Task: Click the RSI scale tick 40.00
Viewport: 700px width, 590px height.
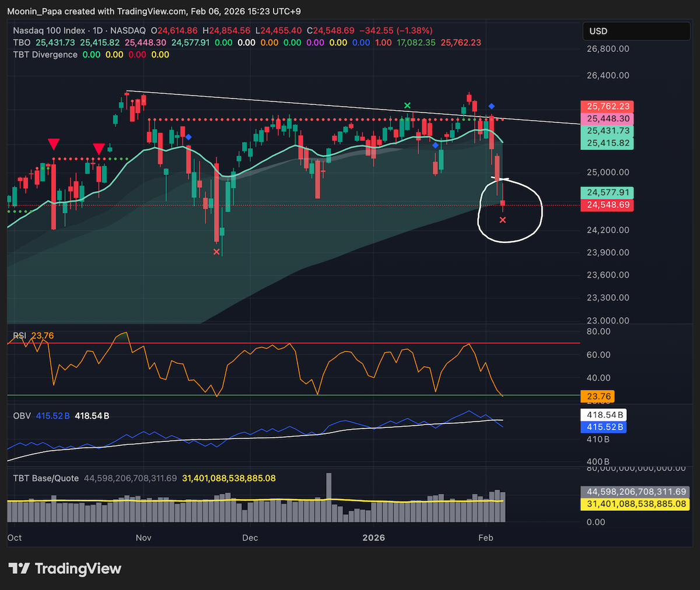Action: 598,378
